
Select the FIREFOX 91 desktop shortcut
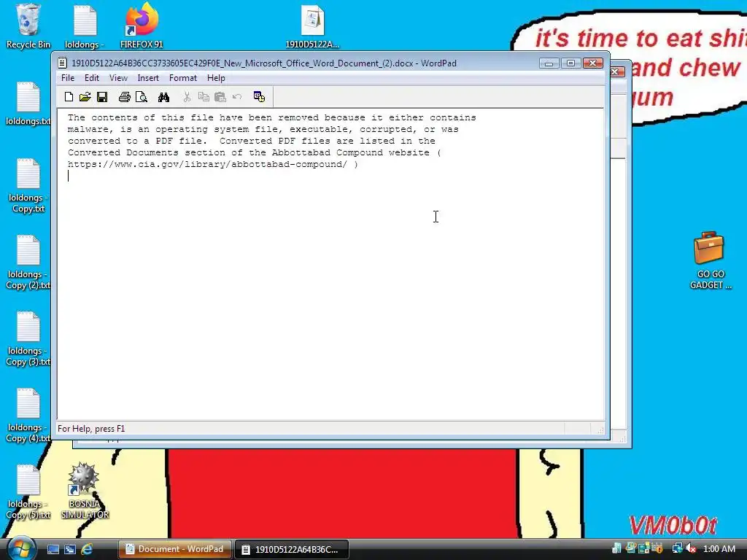point(142,26)
